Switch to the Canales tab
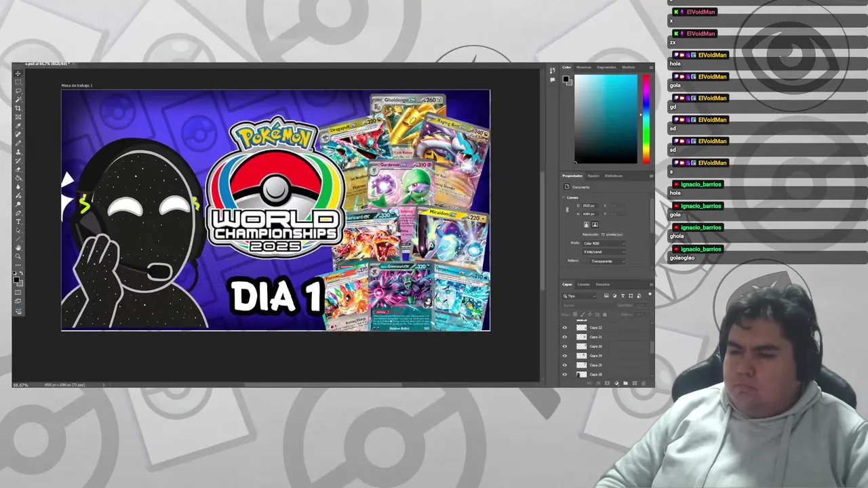 point(584,285)
